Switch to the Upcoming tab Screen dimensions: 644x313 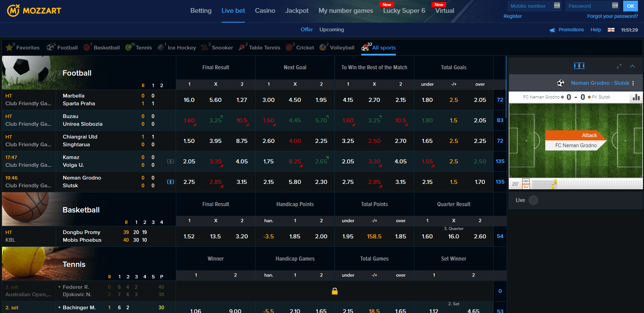click(332, 30)
